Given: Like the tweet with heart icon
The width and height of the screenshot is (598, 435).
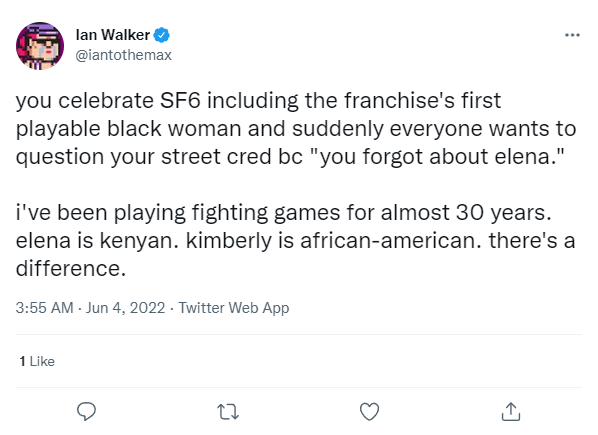Looking at the screenshot, I should pyautogui.click(x=370, y=411).
